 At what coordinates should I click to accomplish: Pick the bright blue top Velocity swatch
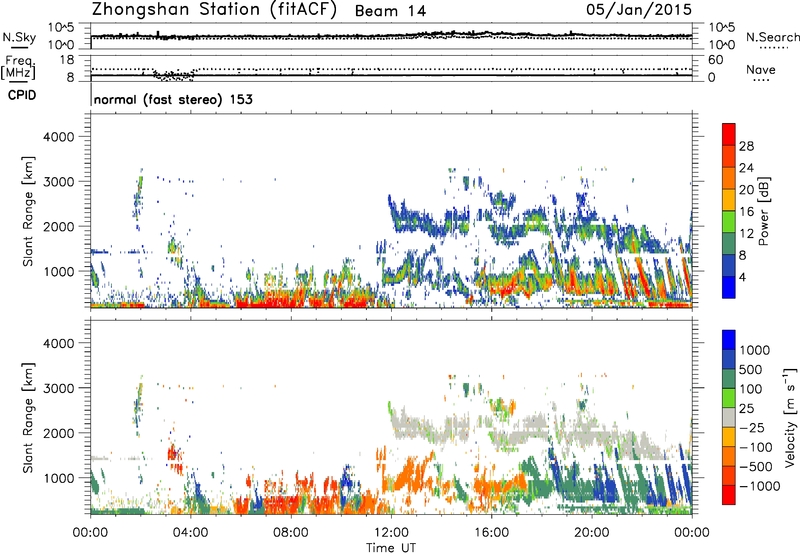pyautogui.click(x=729, y=340)
